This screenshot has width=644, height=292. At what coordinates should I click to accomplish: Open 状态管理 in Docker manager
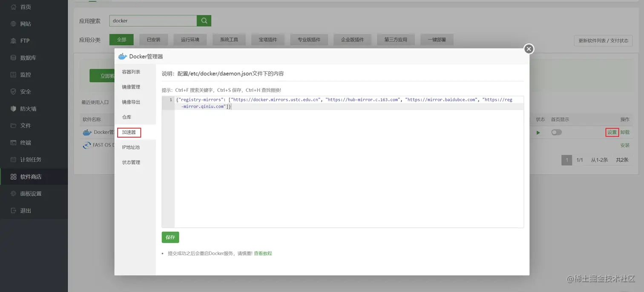pos(135,163)
